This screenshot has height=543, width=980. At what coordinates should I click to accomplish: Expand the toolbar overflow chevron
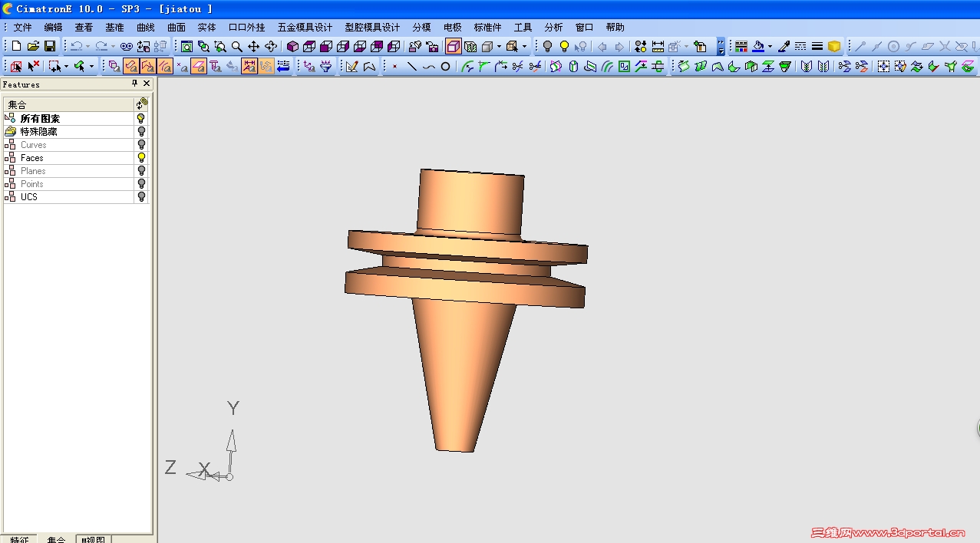coord(721,46)
